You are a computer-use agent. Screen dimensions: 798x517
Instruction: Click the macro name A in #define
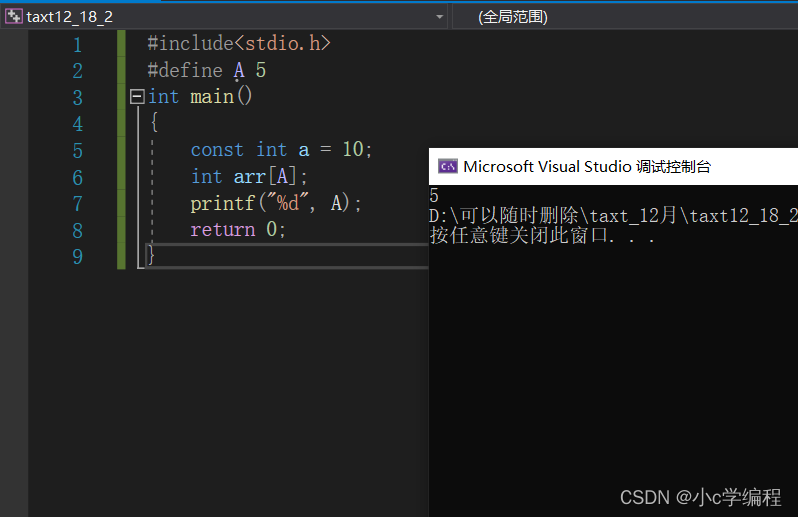coord(239,70)
